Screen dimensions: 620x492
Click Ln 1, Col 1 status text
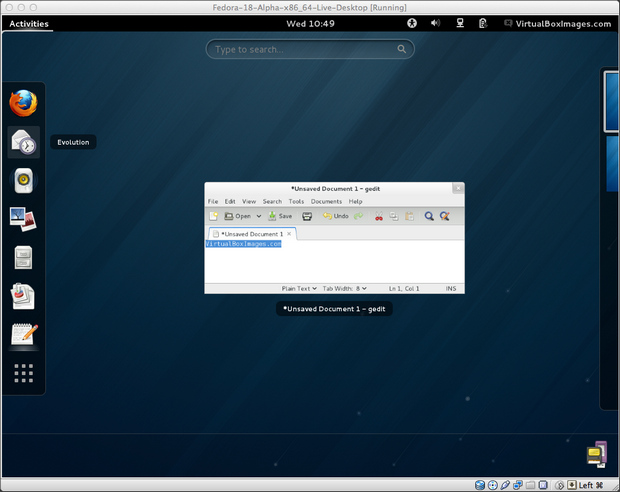(404, 288)
